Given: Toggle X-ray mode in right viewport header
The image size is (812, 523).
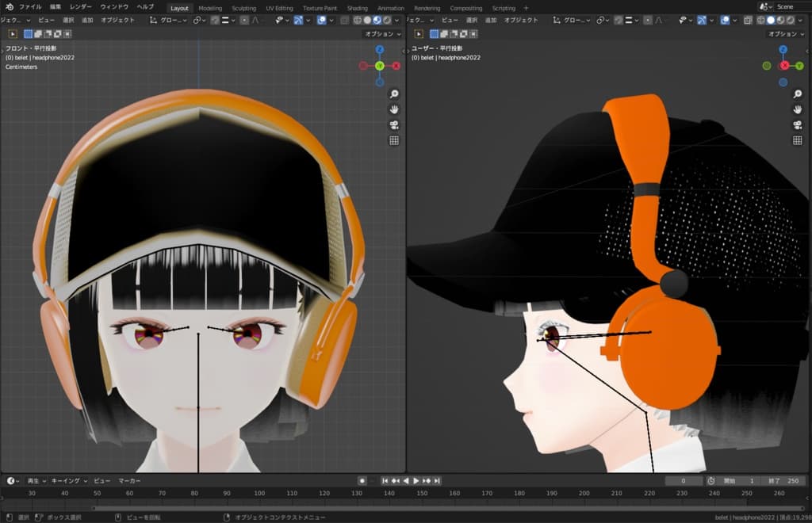Looking at the screenshot, I should (748, 20).
